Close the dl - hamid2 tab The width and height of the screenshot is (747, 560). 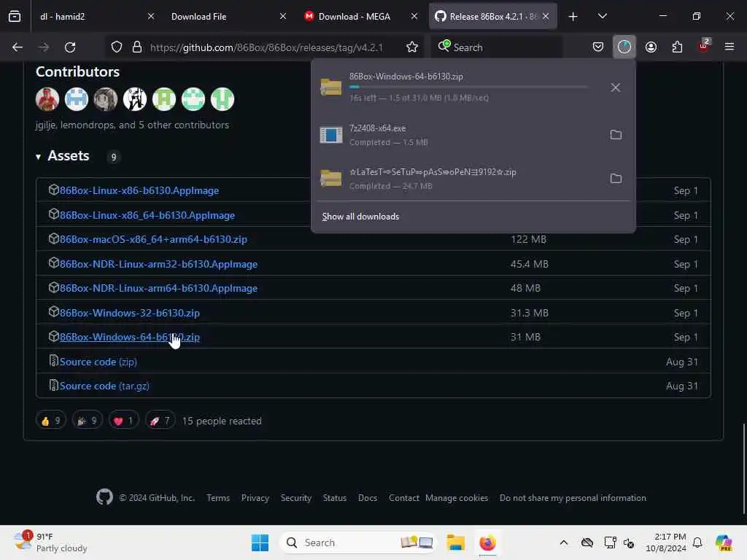pyautogui.click(x=151, y=17)
